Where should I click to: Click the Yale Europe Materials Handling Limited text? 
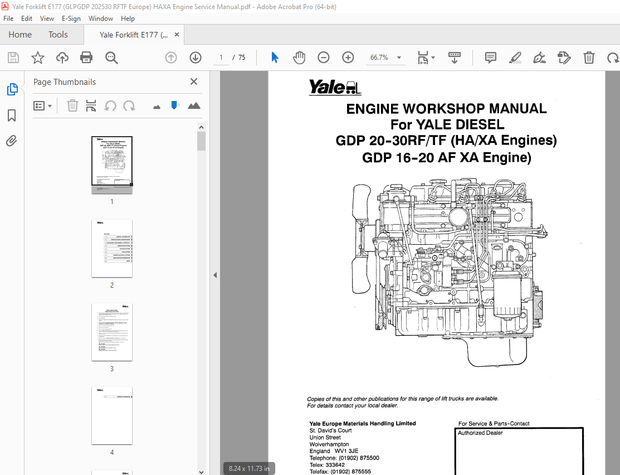(x=363, y=423)
